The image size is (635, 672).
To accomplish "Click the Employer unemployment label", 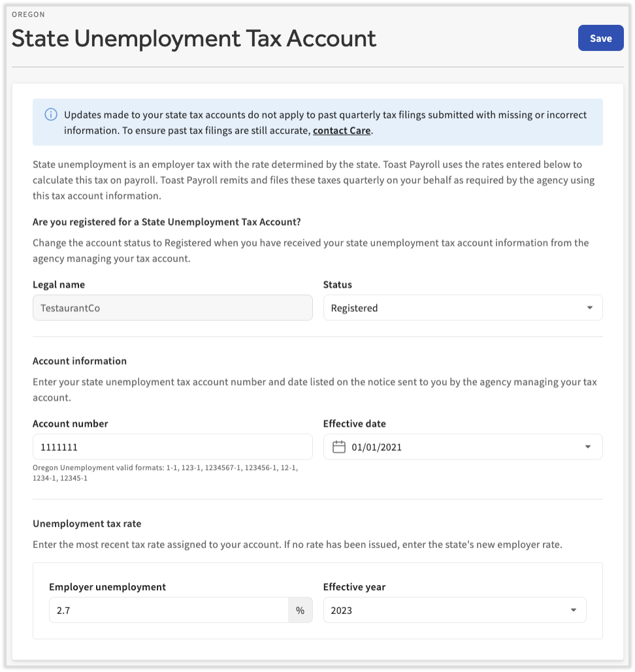I will tap(108, 587).
